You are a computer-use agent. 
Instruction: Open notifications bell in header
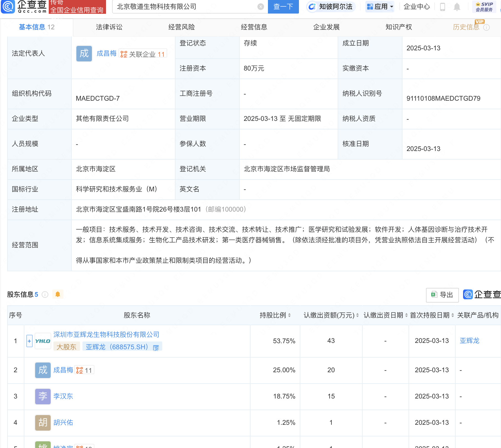tap(457, 7)
